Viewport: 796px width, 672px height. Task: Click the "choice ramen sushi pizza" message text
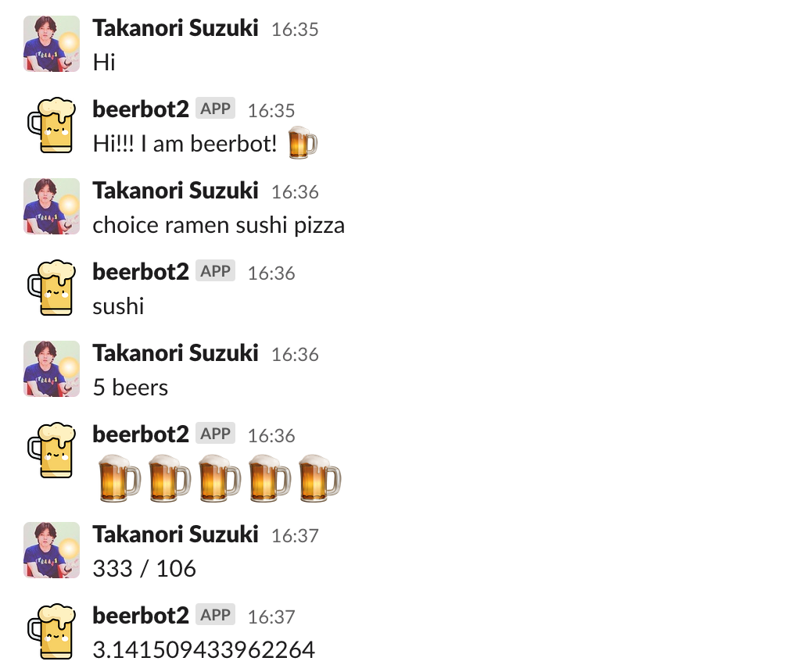(218, 225)
